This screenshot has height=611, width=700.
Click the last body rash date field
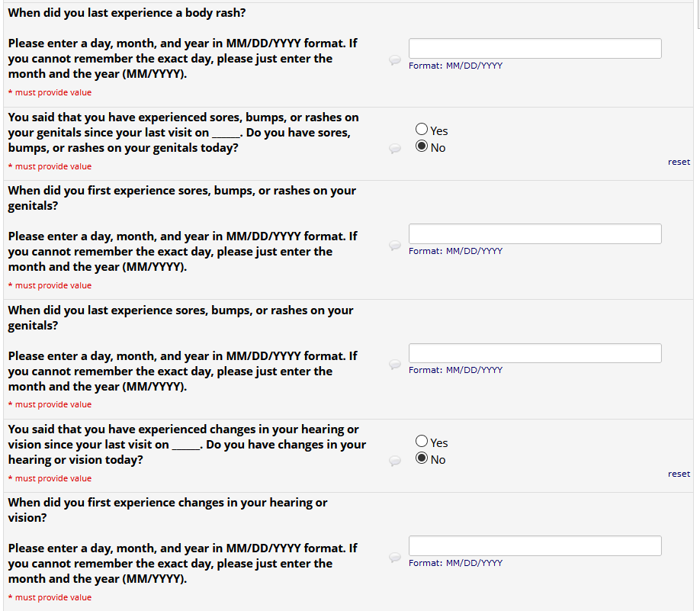coord(535,49)
